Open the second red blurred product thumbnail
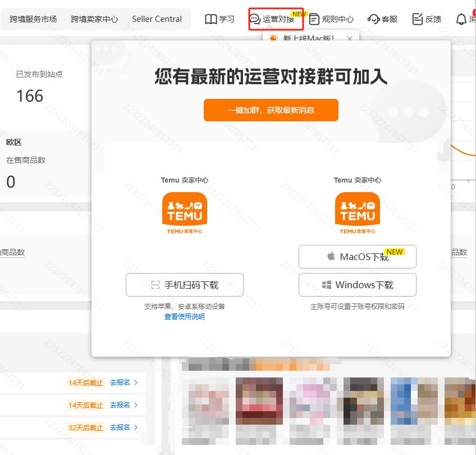The height and width of the screenshot is (455, 476). (259, 401)
